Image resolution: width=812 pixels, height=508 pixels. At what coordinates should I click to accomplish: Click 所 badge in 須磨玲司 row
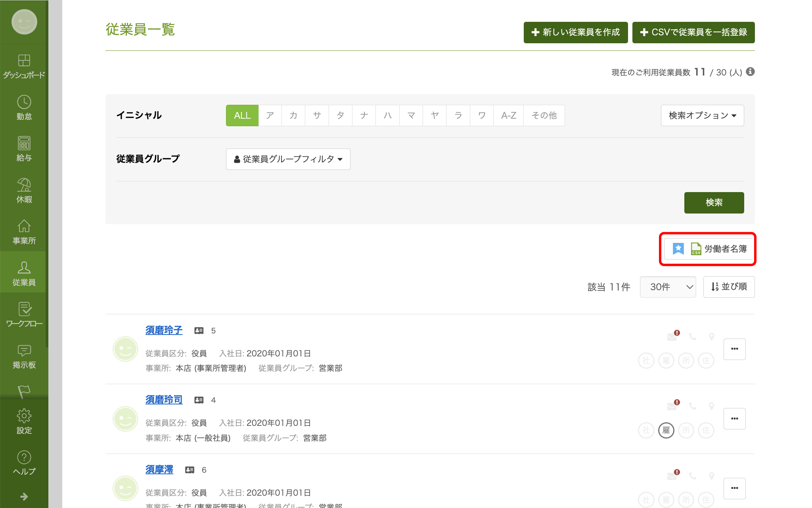(686, 430)
